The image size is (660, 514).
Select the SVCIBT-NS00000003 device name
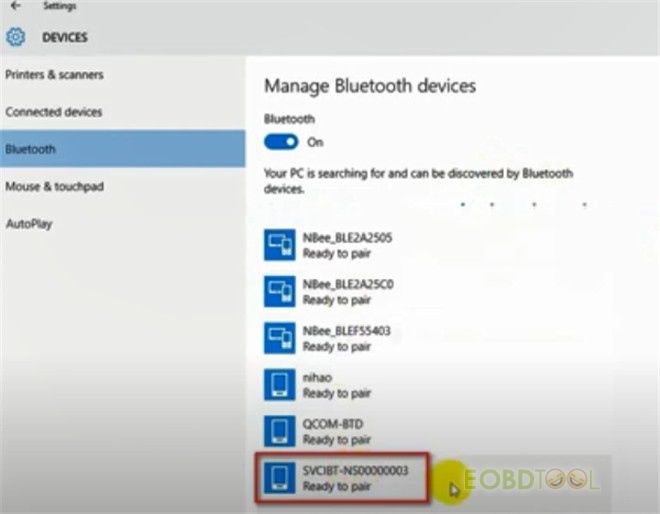(x=356, y=469)
